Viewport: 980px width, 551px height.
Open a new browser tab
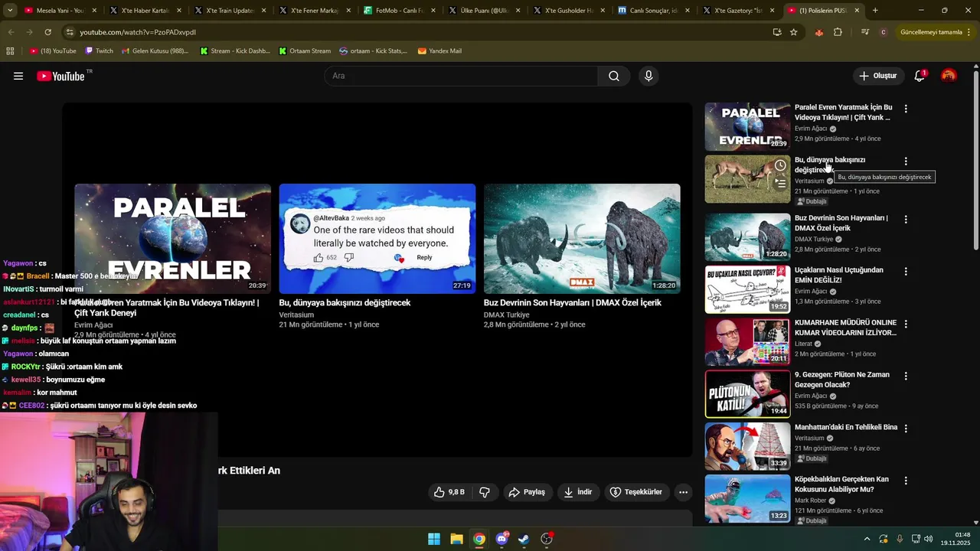(875, 11)
